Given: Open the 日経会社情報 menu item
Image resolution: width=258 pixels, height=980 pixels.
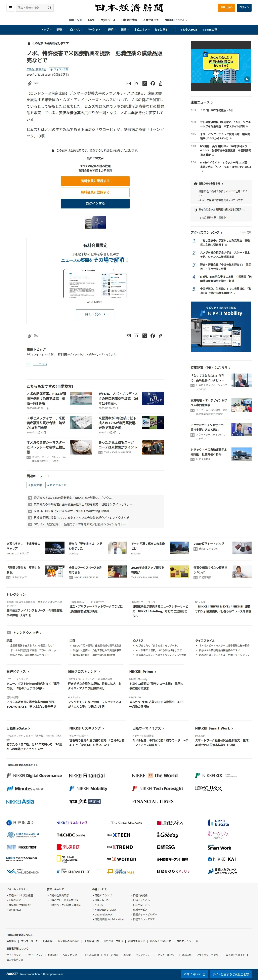Looking at the screenshot, I should click(x=129, y=20).
